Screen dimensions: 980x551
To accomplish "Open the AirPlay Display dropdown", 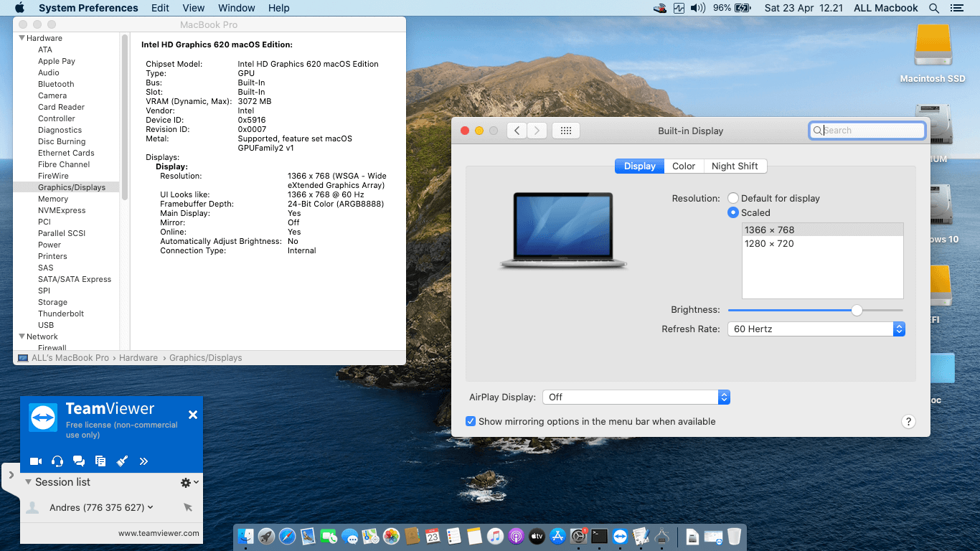I will coord(636,397).
